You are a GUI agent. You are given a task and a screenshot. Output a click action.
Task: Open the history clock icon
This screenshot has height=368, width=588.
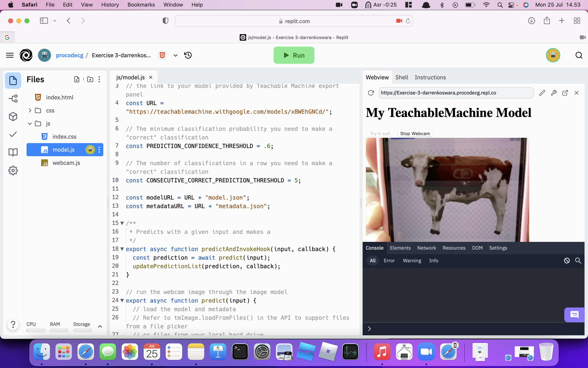(x=188, y=55)
